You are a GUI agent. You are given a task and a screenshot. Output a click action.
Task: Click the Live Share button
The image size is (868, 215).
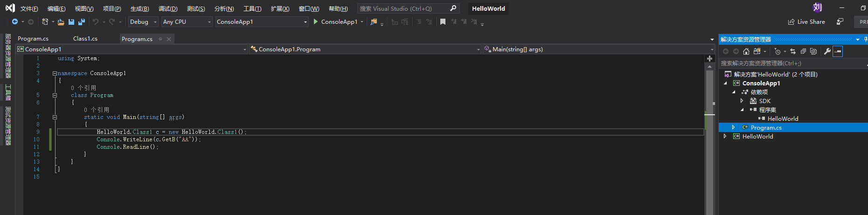pos(806,22)
